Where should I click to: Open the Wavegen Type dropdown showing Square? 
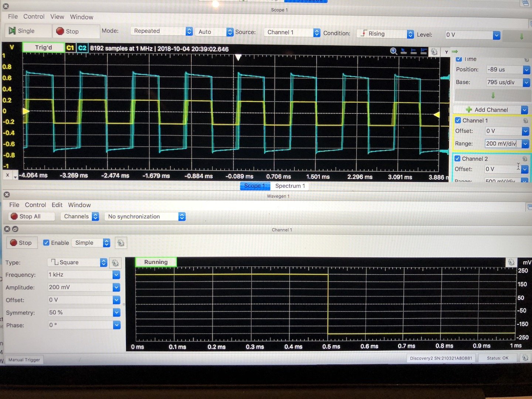pos(78,262)
